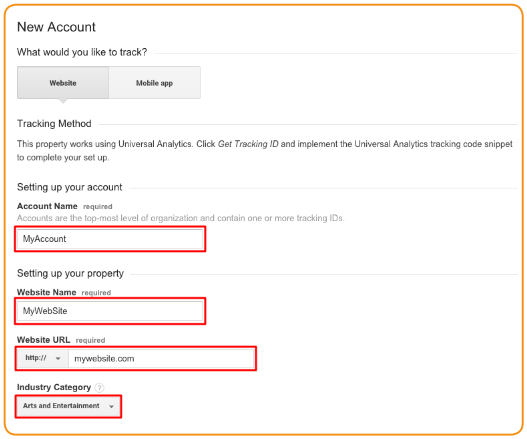Click the Website Name label
Image resolution: width=527 pixels, height=439 pixels.
pyautogui.click(x=47, y=292)
